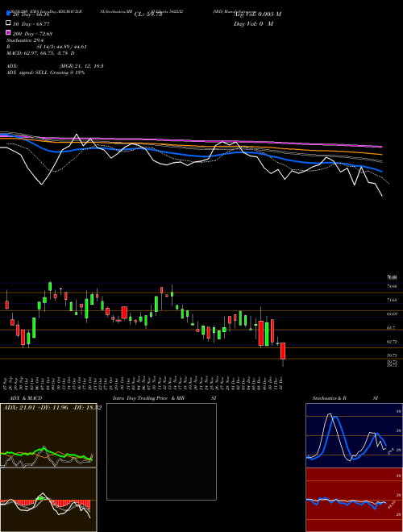This screenshot has width=403, height=532.
Task: Click the end of the blue 20-day EMA line
Action: pos(382,172)
